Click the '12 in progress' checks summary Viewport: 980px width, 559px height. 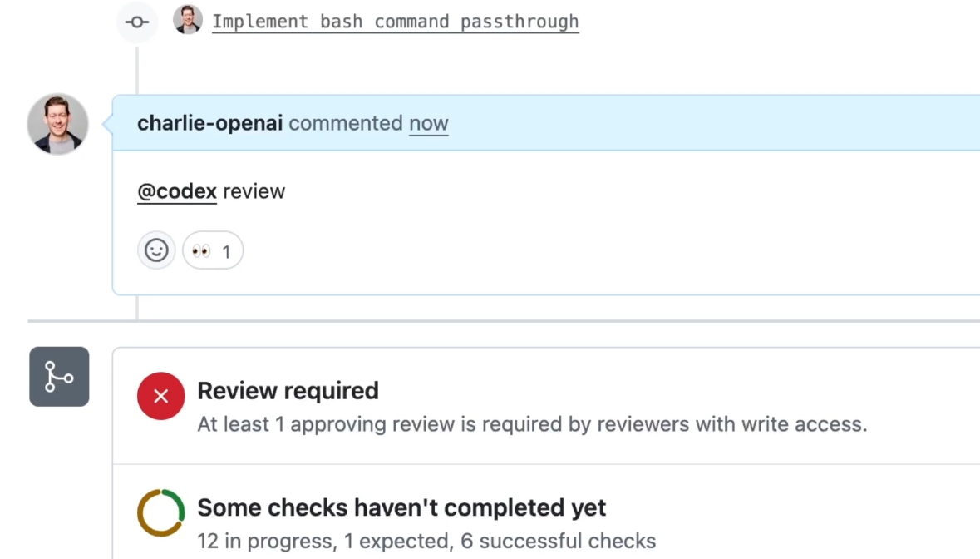tap(265, 542)
